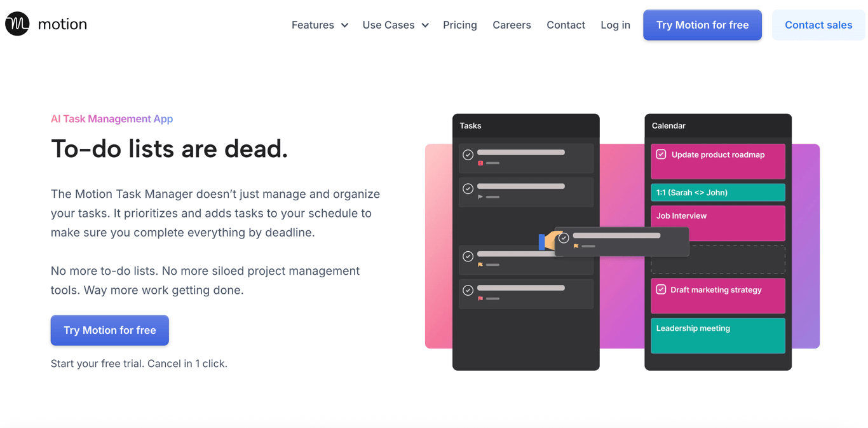Toggle the Draft marketing strategy checkbox
Viewport: 868px width, 428px height.
(x=661, y=289)
